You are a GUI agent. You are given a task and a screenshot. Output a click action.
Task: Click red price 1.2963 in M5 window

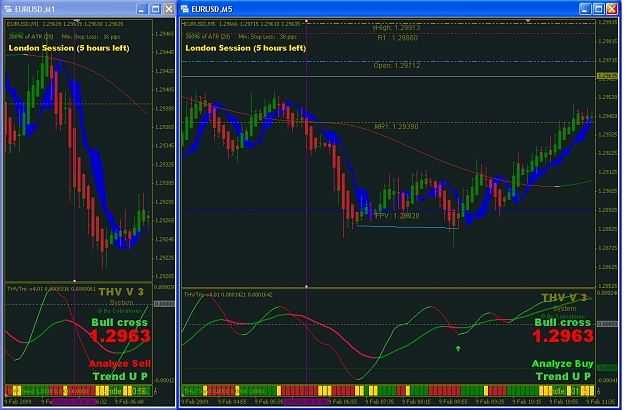pyautogui.click(x=563, y=336)
